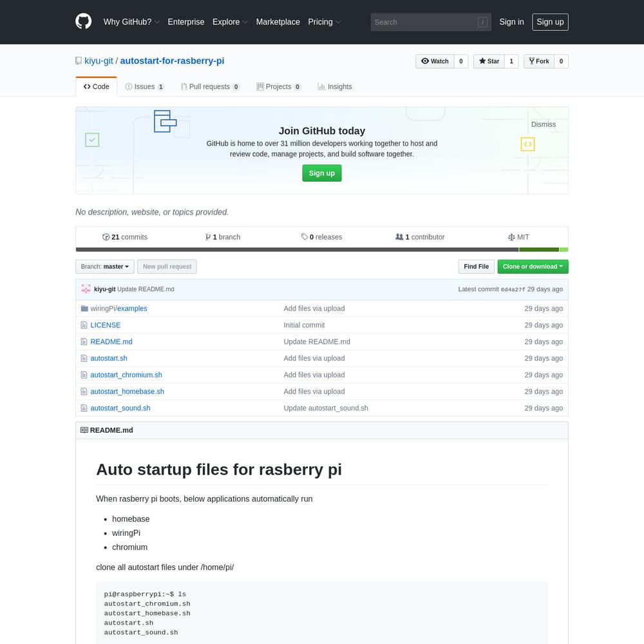Click the README.md row file icon
Screen dimensions: 644x644
(x=84, y=342)
